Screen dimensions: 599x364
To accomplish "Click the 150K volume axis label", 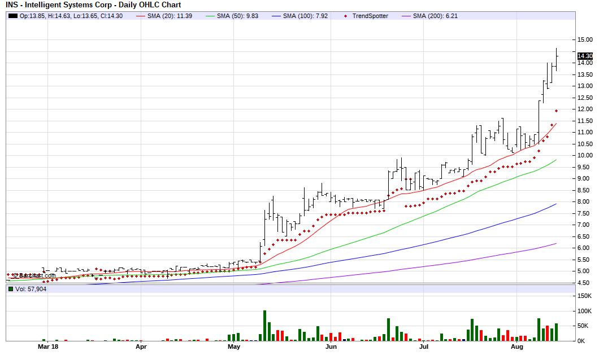I will pos(584,296).
